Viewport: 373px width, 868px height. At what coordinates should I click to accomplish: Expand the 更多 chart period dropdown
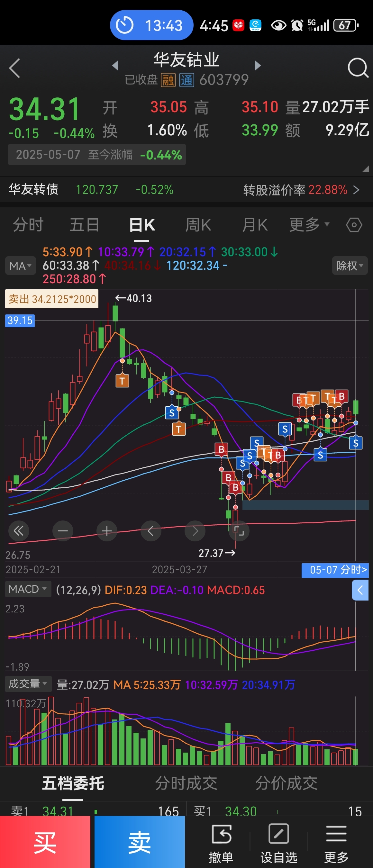click(x=309, y=225)
